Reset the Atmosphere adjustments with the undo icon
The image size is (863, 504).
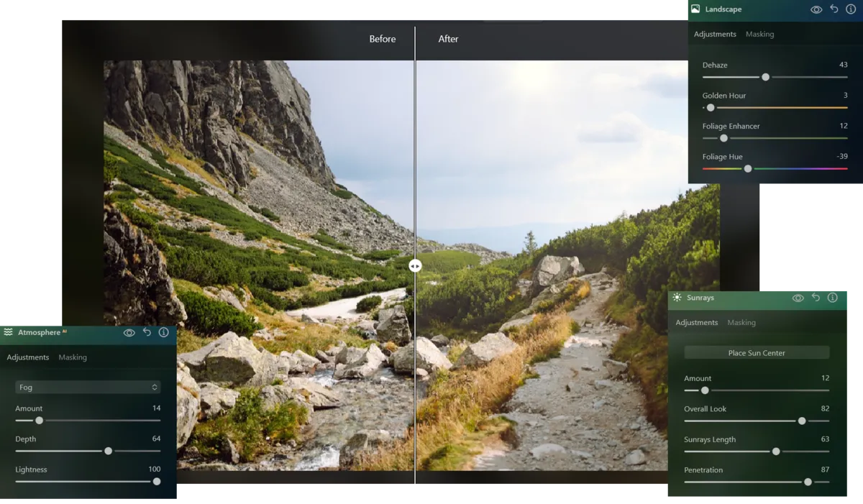(147, 332)
